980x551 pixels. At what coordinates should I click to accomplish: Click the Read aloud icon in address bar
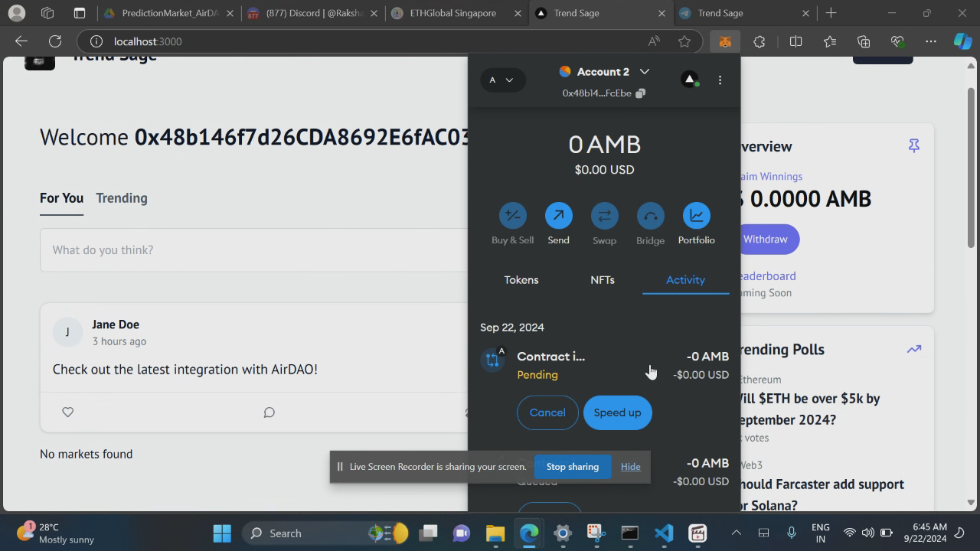pyautogui.click(x=654, y=41)
